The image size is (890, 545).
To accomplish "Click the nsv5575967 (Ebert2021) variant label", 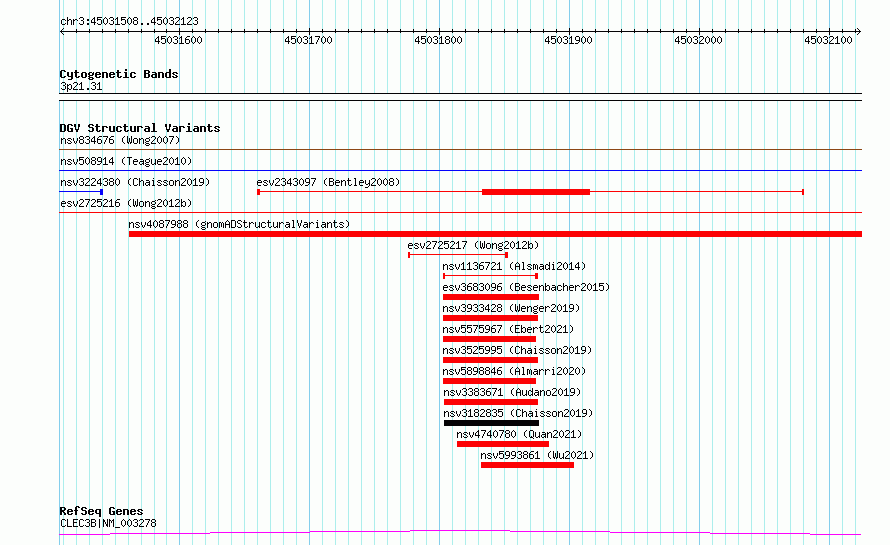I will coord(508,330).
